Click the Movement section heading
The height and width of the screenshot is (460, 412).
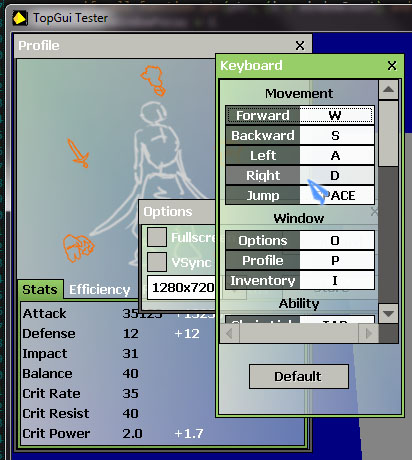pos(299,93)
